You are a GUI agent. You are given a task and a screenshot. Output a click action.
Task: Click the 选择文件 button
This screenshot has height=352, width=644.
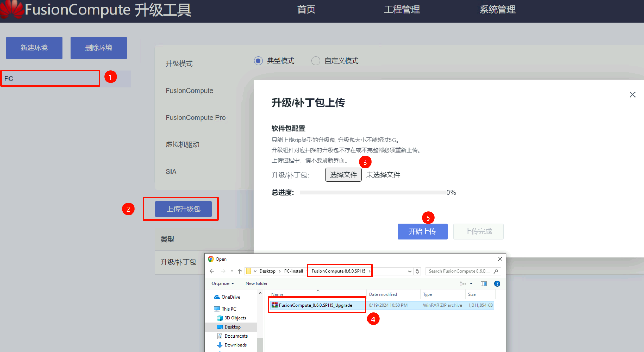pos(343,175)
